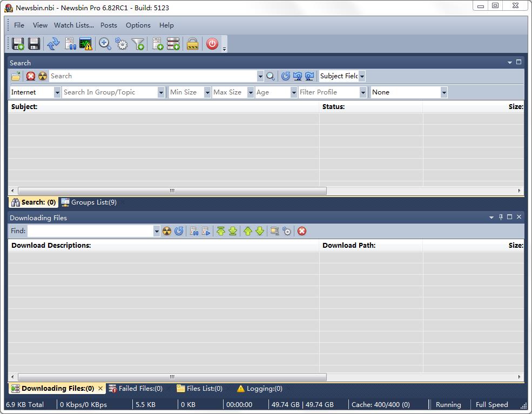Image resolution: width=532 pixels, height=414 pixels.
Task: Click red X icon beside Search field
Action: (x=31, y=76)
